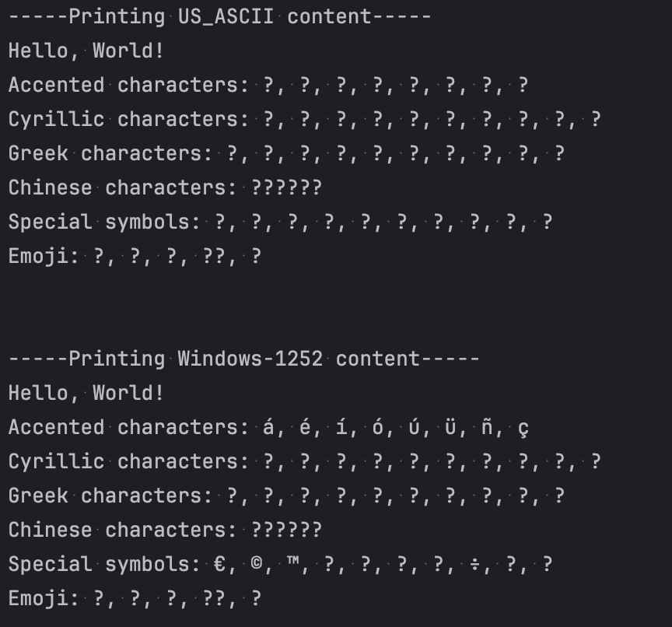
Task: Click the first Special symbols line
Action: click(x=281, y=222)
